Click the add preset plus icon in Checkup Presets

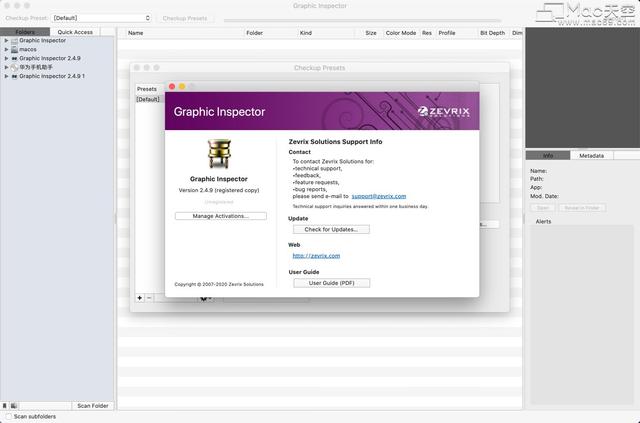coord(140,298)
